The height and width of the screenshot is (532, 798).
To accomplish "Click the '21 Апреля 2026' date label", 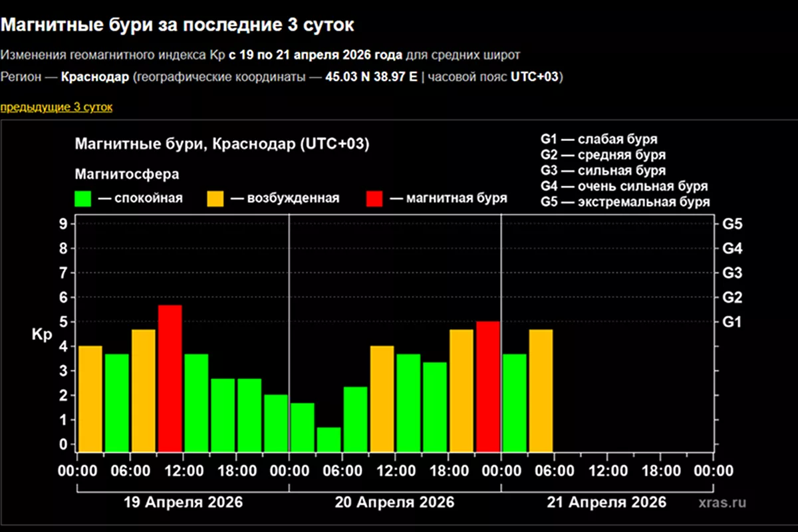I will [x=606, y=501].
